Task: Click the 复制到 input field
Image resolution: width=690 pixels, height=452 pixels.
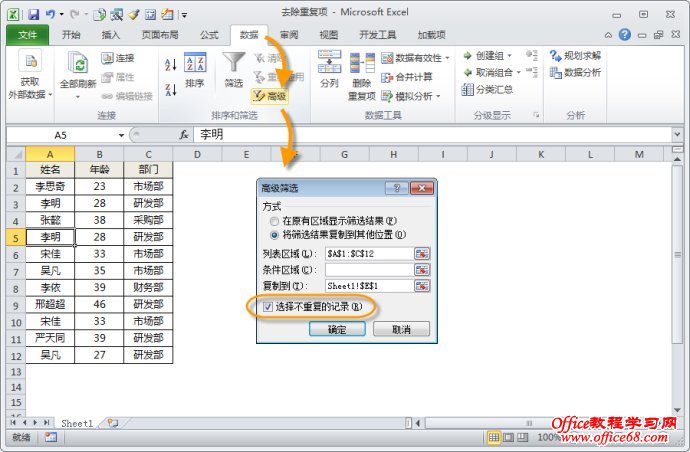Action: point(369,286)
